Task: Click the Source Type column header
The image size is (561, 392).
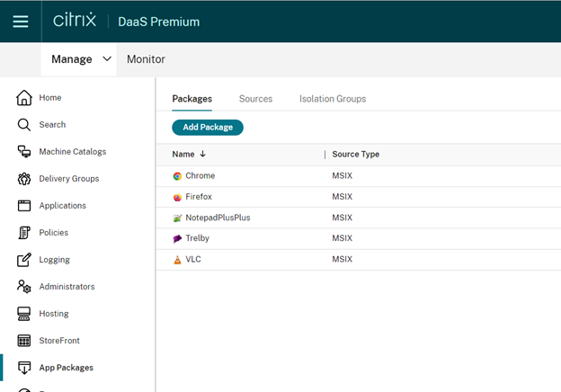Action: coord(356,154)
